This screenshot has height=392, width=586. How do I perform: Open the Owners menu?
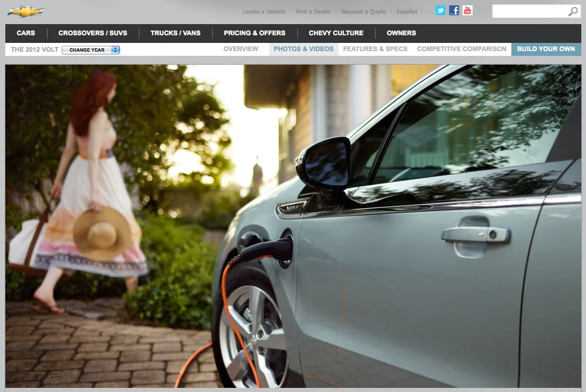click(401, 33)
